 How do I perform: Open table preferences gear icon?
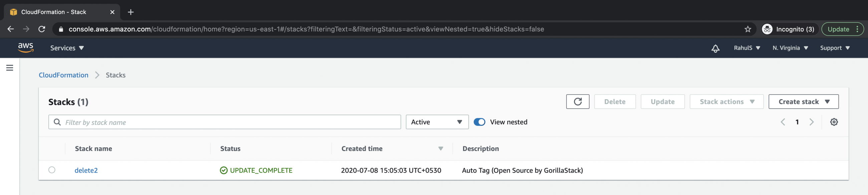pyautogui.click(x=834, y=122)
